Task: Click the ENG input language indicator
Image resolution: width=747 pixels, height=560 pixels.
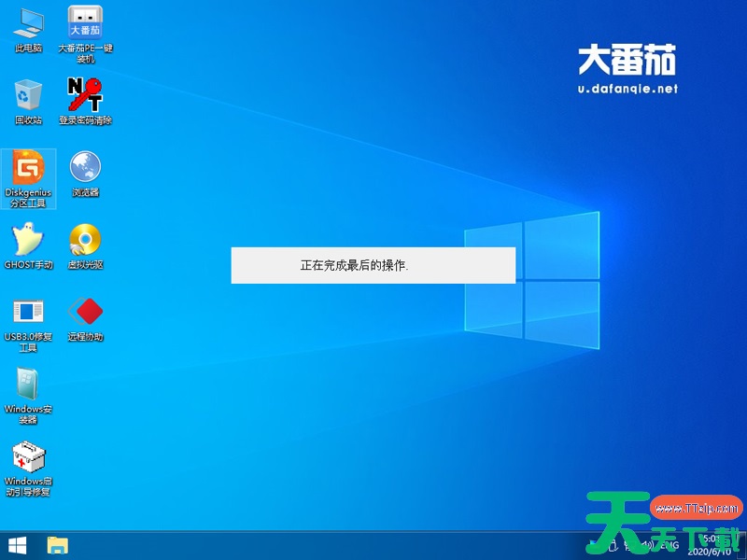Action: [x=669, y=545]
